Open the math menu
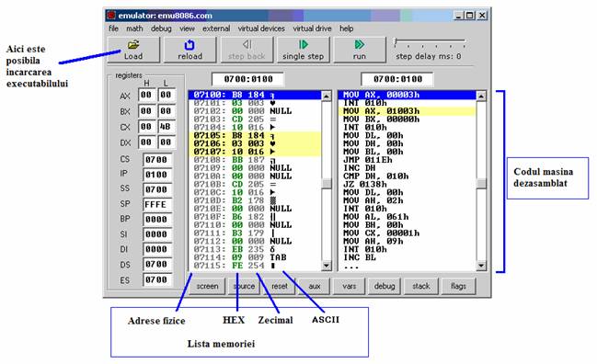Image resolution: width=597 pixels, height=364 pixels. pyautogui.click(x=134, y=28)
